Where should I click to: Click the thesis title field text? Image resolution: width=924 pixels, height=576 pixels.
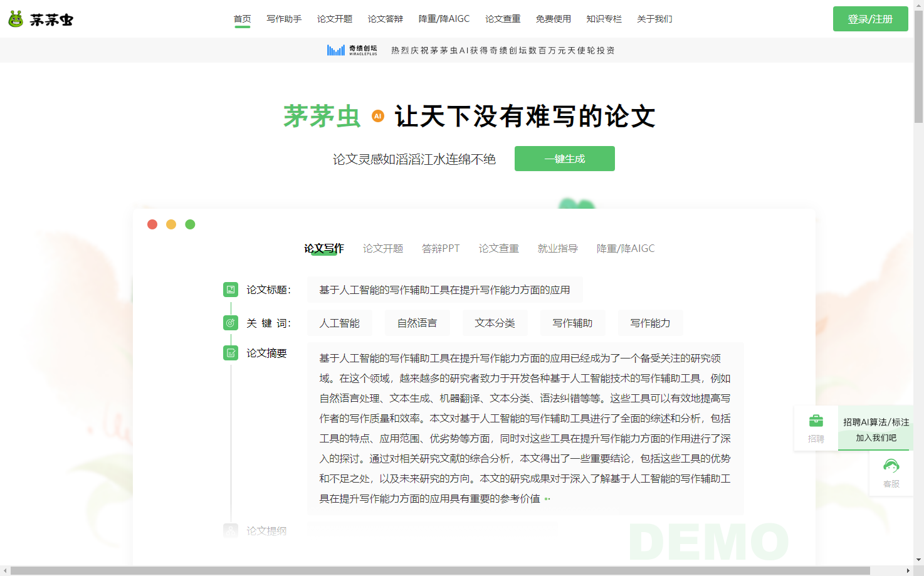(445, 290)
